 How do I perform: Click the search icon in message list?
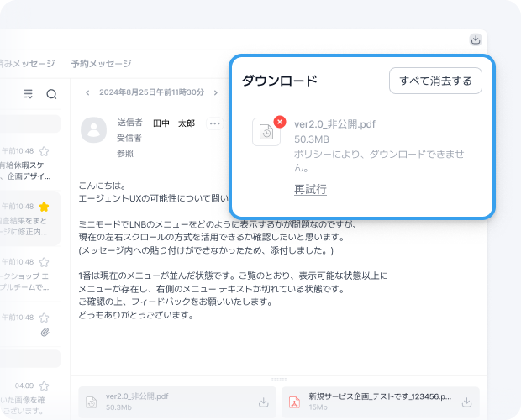[51, 94]
